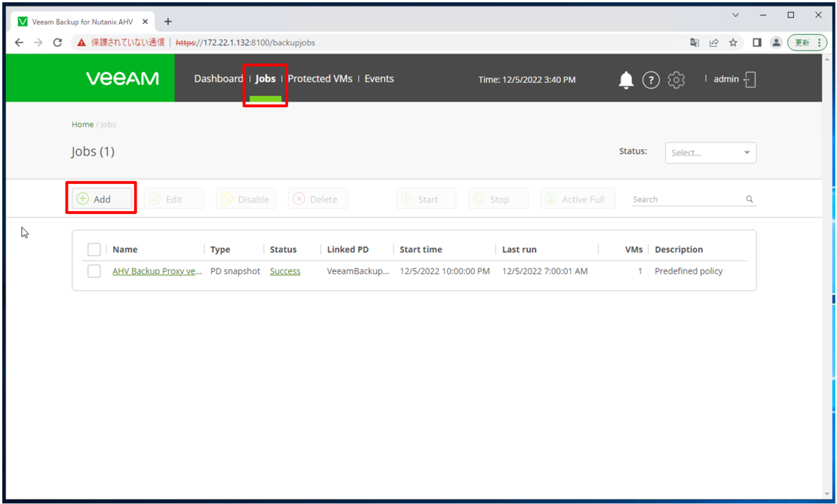Close the Veeam Backup for Nutanix AHV tab
Image resolution: width=837 pixels, height=504 pixels.
(144, 22)
